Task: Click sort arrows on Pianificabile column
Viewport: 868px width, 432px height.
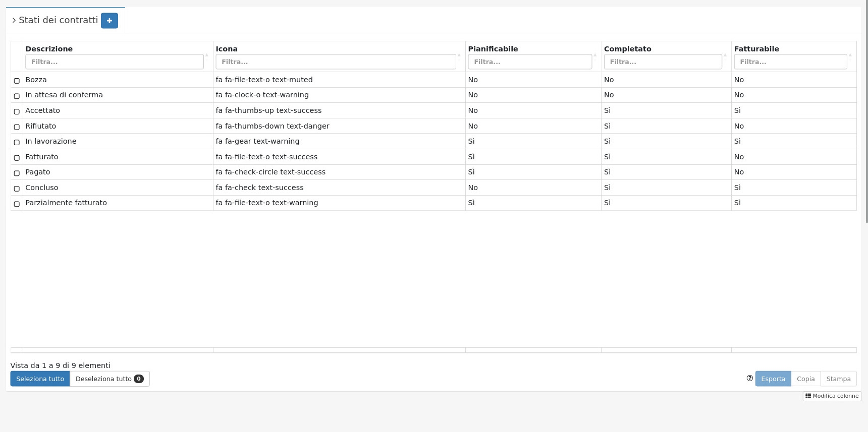Action: tap(595, 55)
